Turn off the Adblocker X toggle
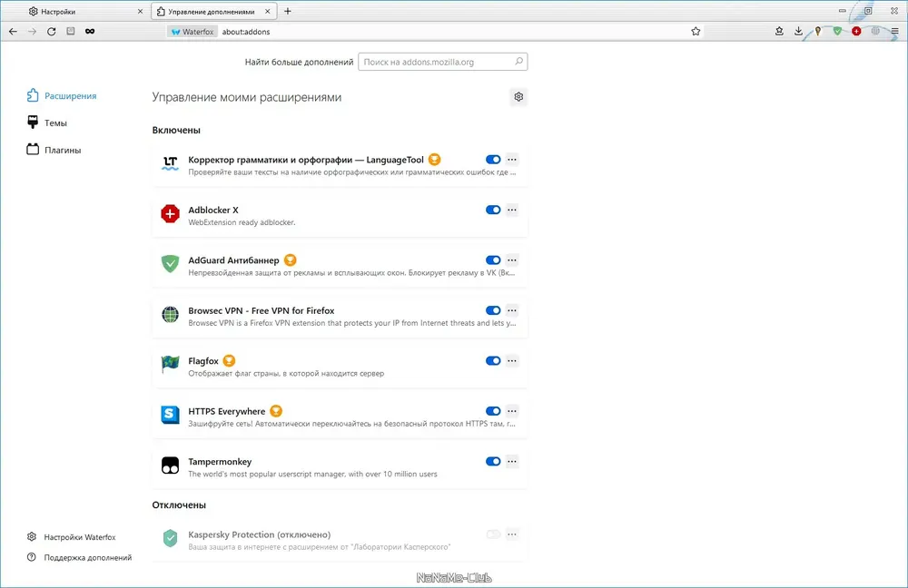Screen dimensions: 908x588 [493, 211]
